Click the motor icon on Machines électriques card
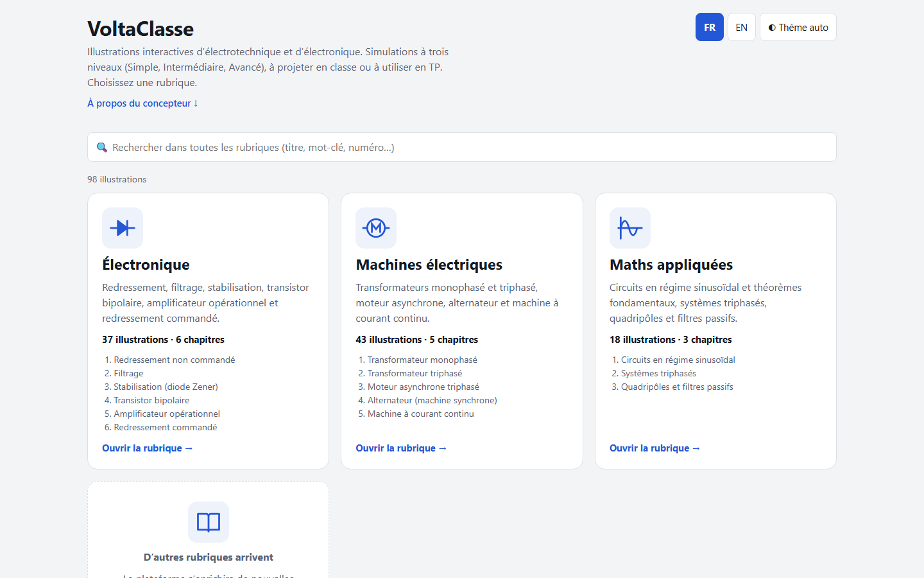The height and width of the screenshot is (578, 924). click(376, 228)
